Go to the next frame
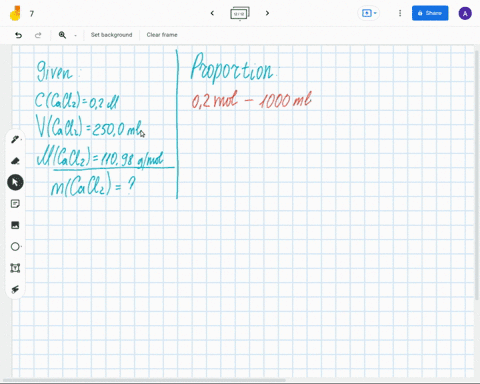The image size is (480, 384). (267, 13)
